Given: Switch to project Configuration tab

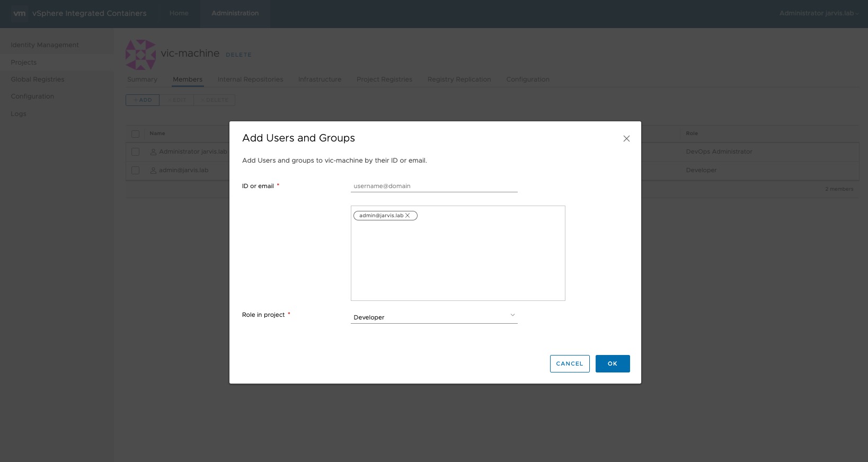Looking at the screenshot, I should [528, 79].
